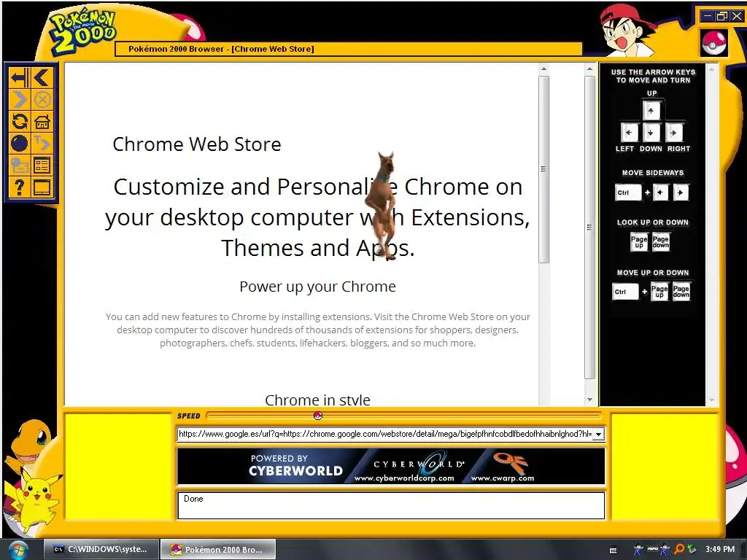Click the controls panel scrollbar up arrow
Screen dimensions: 747x560
pos(711,69)
